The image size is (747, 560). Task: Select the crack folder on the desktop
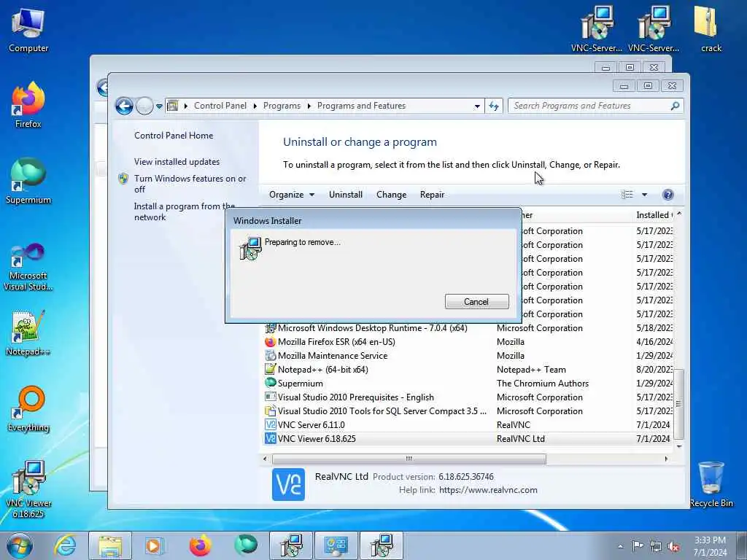coord(711,29)
